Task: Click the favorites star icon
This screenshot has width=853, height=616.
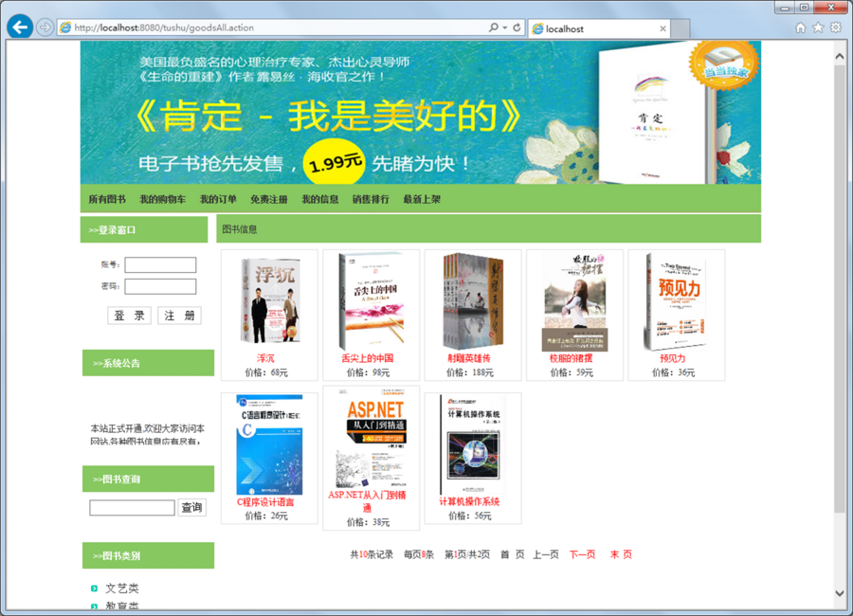Action: pos(819,27)
